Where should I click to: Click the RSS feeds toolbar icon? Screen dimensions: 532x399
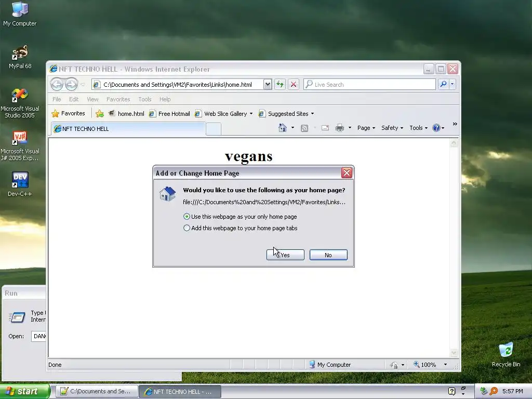[x=304, y=128]
